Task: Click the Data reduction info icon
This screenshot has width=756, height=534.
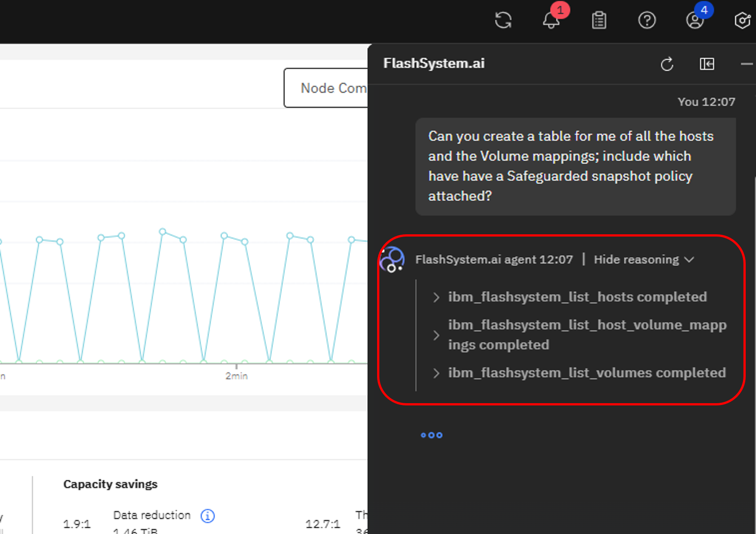Action: 208,516
